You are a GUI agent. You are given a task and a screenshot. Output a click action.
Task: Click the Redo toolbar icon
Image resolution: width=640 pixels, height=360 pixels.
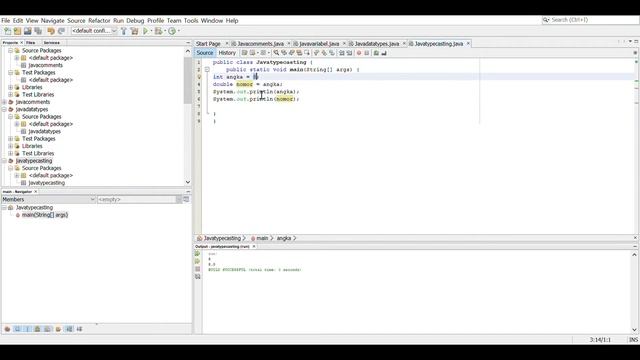click(61, 31)
